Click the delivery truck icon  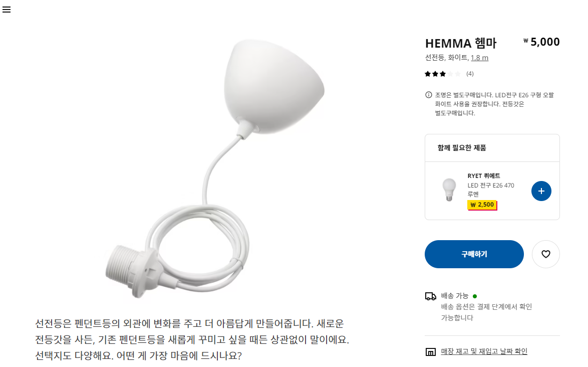(x=431, y=296)
